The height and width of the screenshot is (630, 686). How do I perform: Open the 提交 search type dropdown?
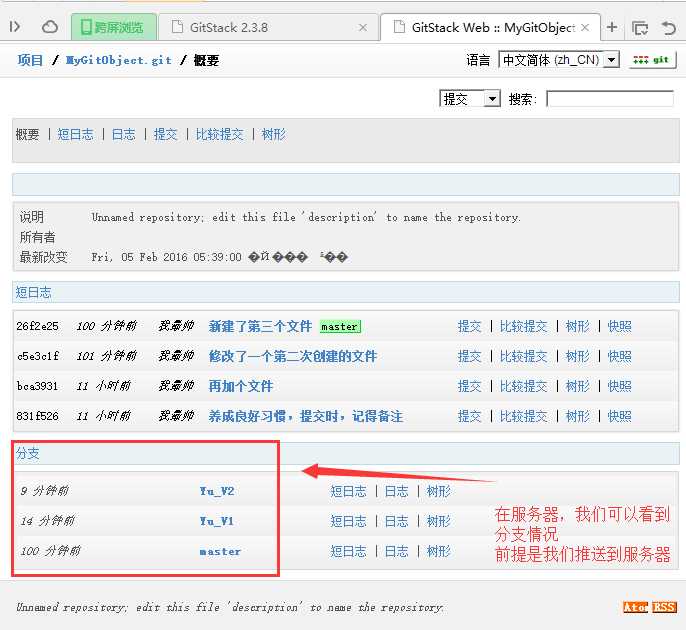pos(469,99)
